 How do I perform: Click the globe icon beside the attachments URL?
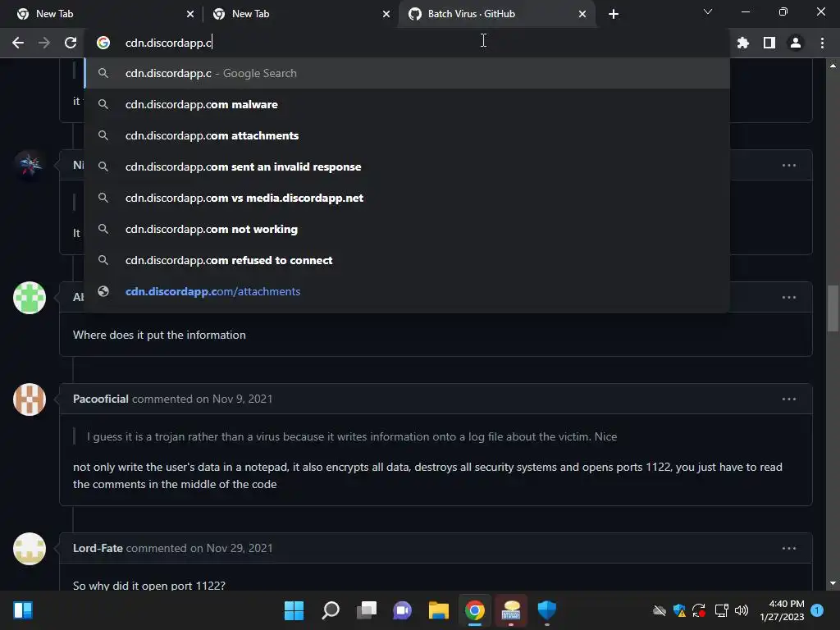pos(103,291)
